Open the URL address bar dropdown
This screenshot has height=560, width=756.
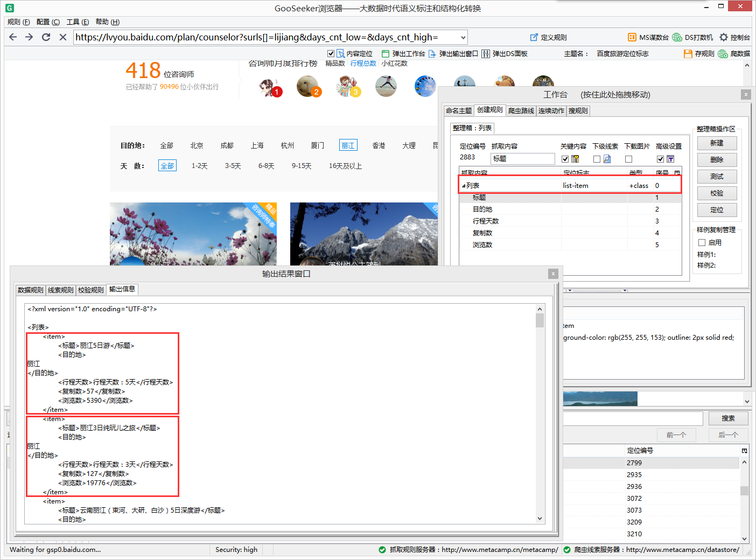coord(463,37)
